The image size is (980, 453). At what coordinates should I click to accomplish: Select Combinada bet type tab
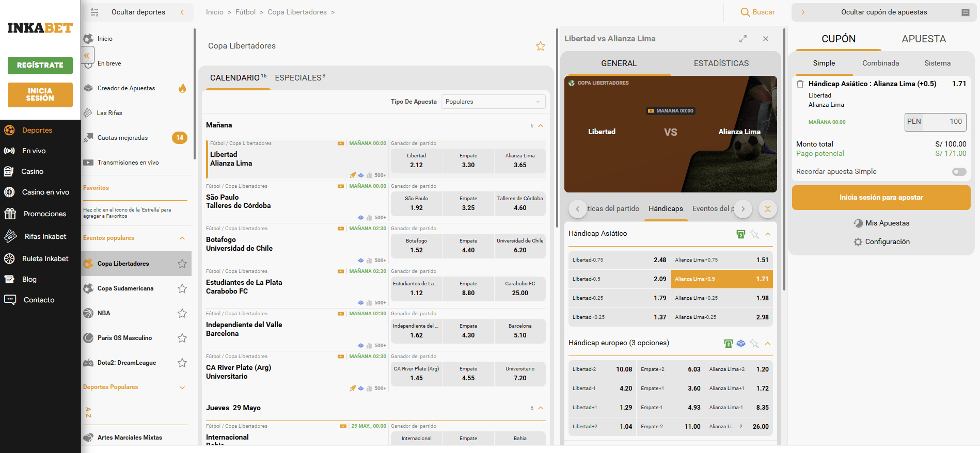[880, 63]
